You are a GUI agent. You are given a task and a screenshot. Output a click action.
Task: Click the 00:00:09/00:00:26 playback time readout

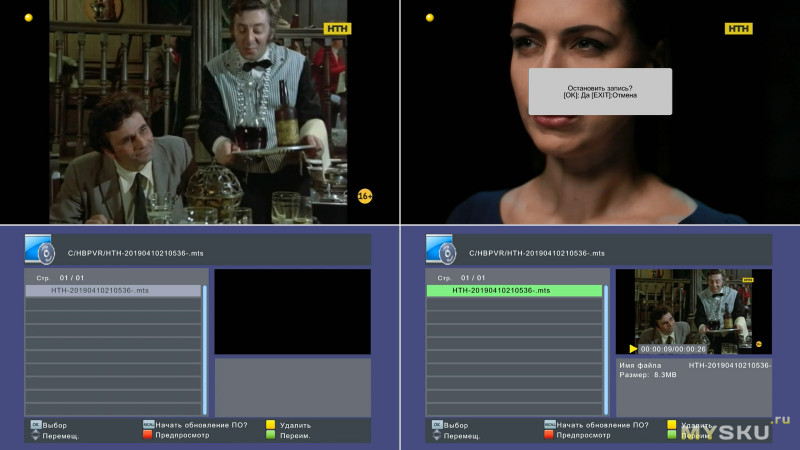(673, 349)
